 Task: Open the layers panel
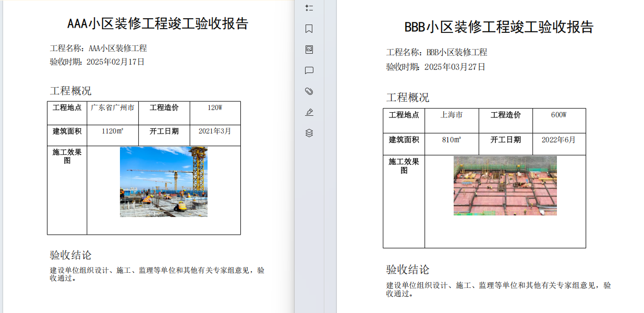point(309,133)
